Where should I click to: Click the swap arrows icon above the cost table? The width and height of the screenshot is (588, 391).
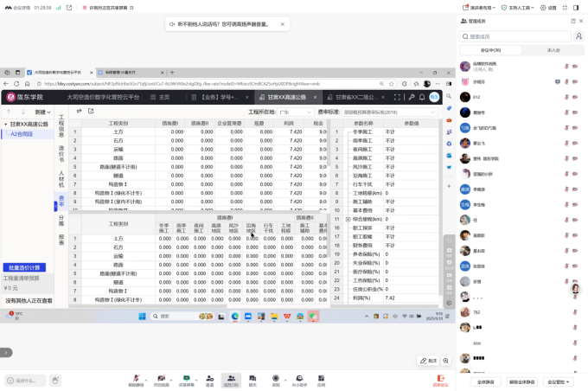[x=79, y=112]
